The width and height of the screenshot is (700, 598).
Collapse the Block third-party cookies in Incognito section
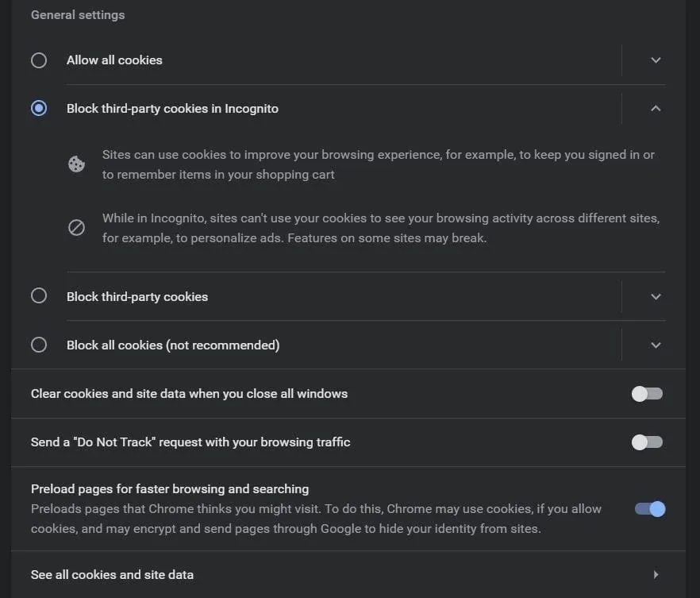pos(656,108)
